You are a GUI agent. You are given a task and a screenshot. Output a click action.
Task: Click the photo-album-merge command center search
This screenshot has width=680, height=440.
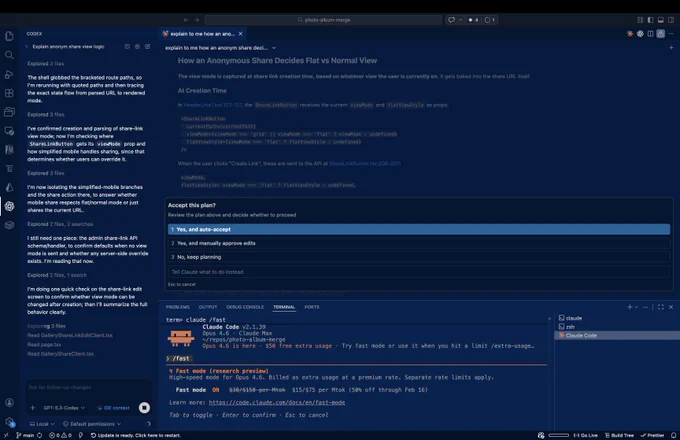[323, 20]
